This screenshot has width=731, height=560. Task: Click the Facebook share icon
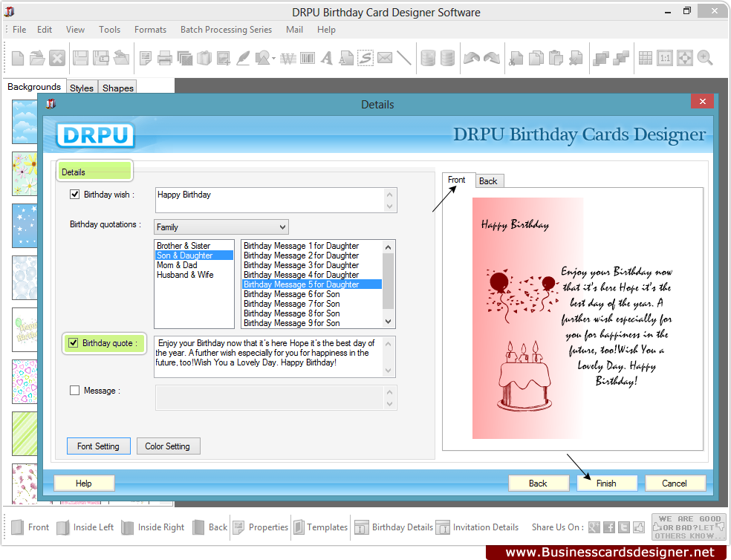pyautogui.click(x=609, y=527)
